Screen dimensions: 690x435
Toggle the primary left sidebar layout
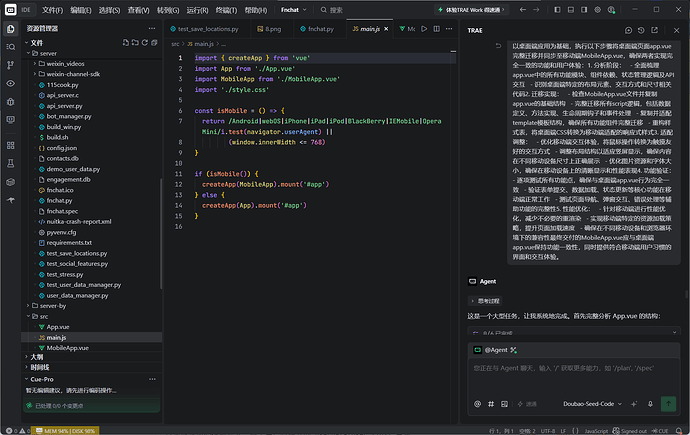coord(557,10)
